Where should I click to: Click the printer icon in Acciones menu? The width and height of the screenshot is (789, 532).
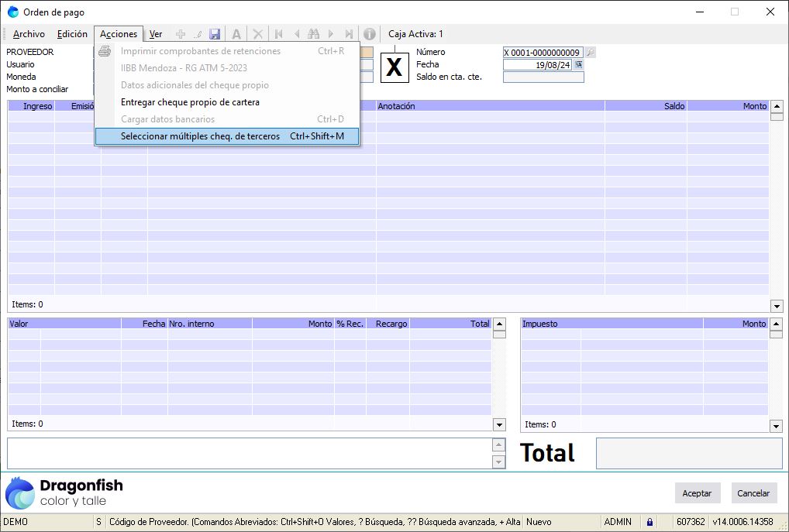(105, 51)
